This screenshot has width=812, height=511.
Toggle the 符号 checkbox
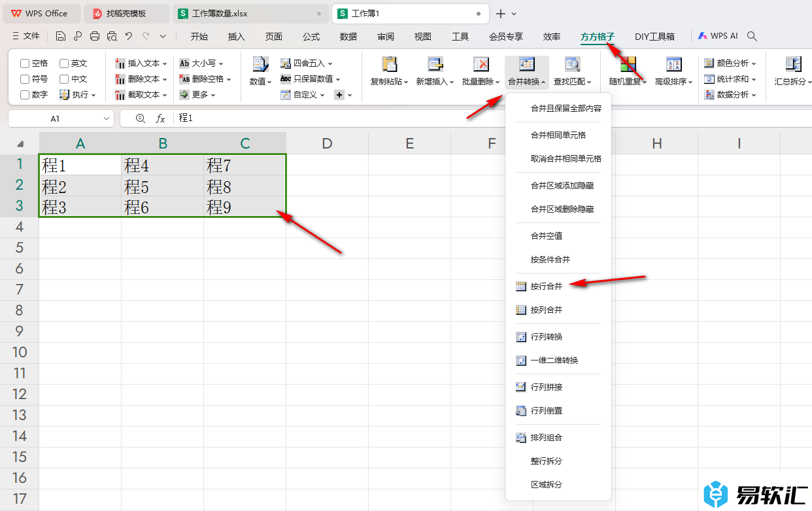(x=25, y=79)
